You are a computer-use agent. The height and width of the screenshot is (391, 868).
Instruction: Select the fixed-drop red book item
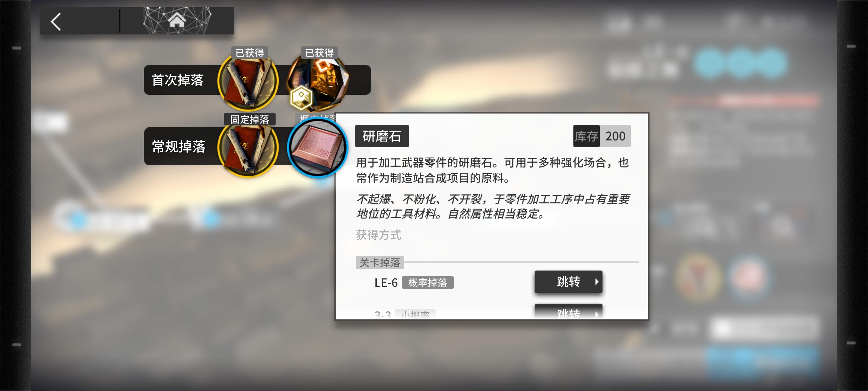pos(248,147)
